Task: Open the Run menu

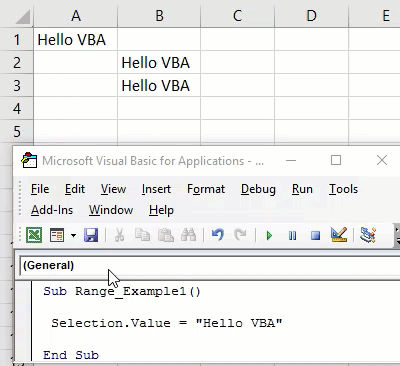Action: (x=302, y=189)
